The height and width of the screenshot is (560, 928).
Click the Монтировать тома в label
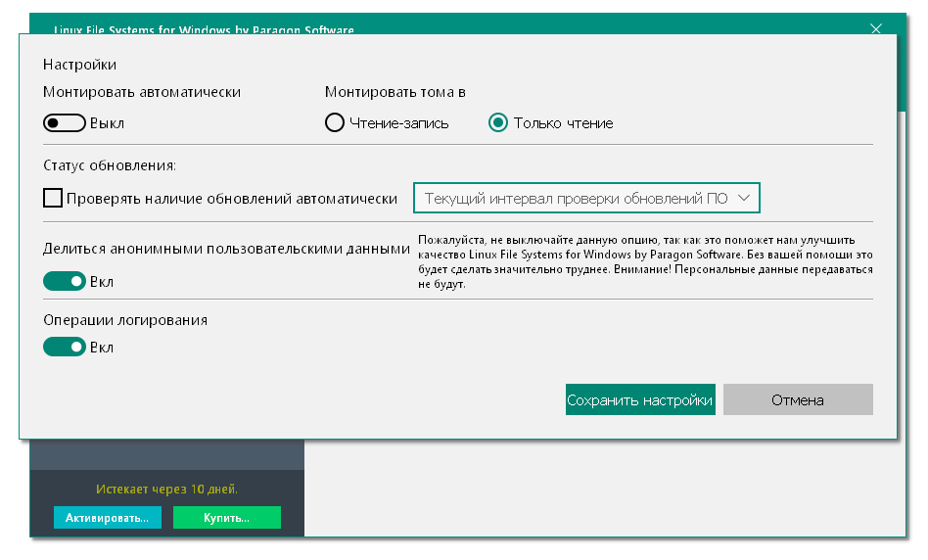pos(395,92)
